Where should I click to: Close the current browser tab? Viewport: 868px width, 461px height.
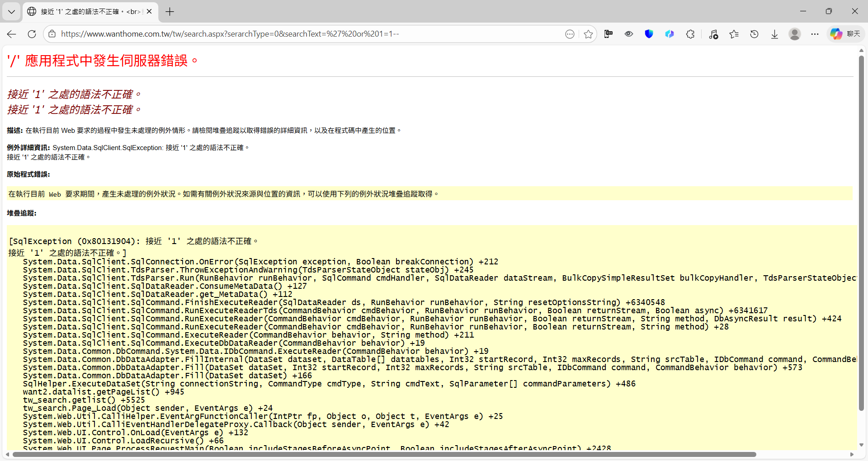(x=149, y=12)
